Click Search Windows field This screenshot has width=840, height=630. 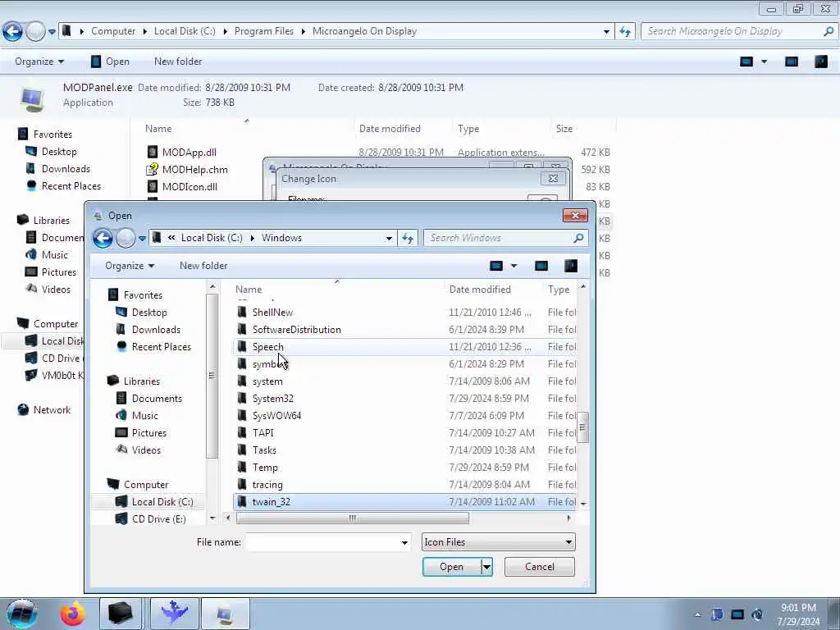pos(498,238)
